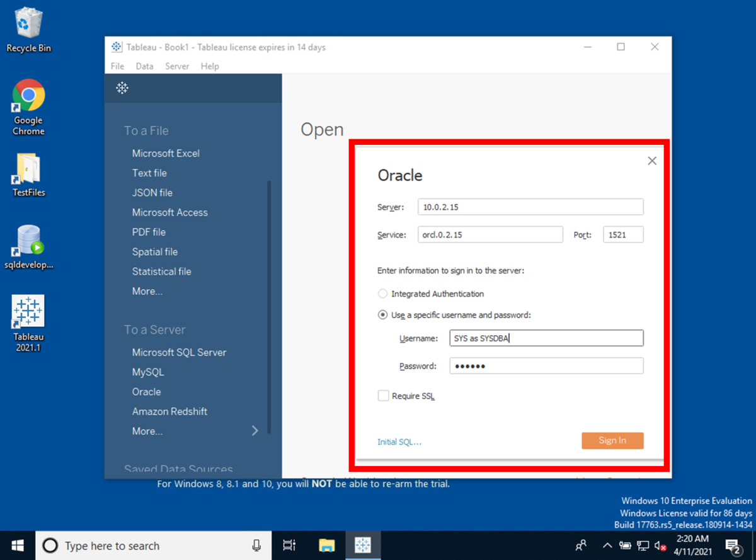Show hidden tray icons
The width and height of the screenshot is (756, 560).
(x=607, y=546)
